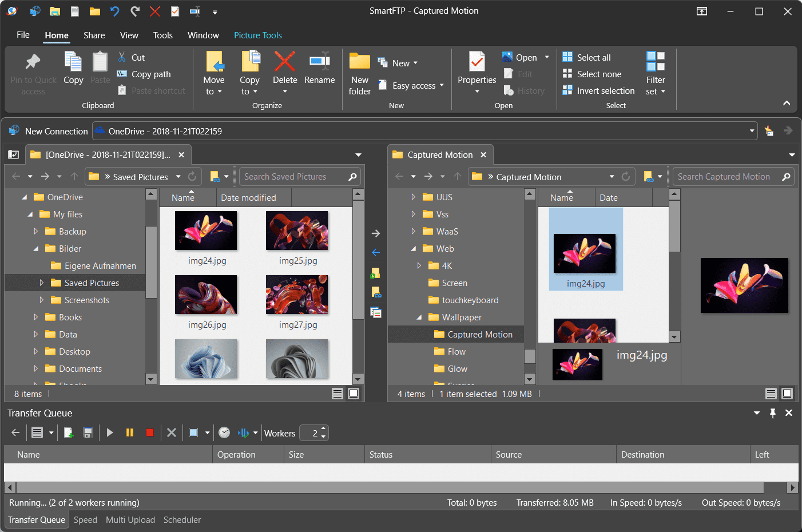This screenshot has width=802, height=532.
Task: Expand the Backup folder in the tree
Action: 35,232
